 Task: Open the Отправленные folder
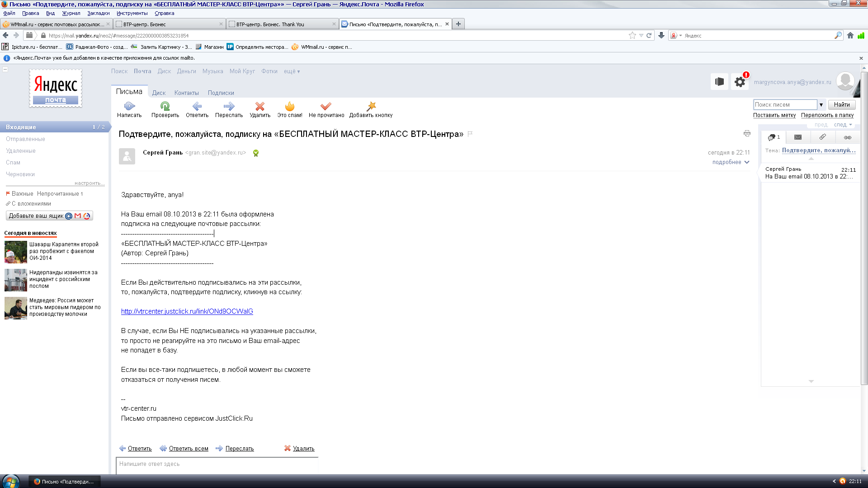point(25,139)
